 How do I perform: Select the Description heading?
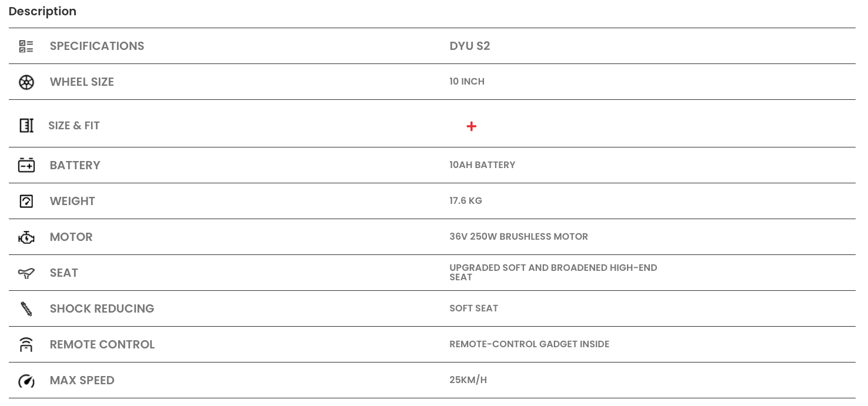tap(42, 11)
